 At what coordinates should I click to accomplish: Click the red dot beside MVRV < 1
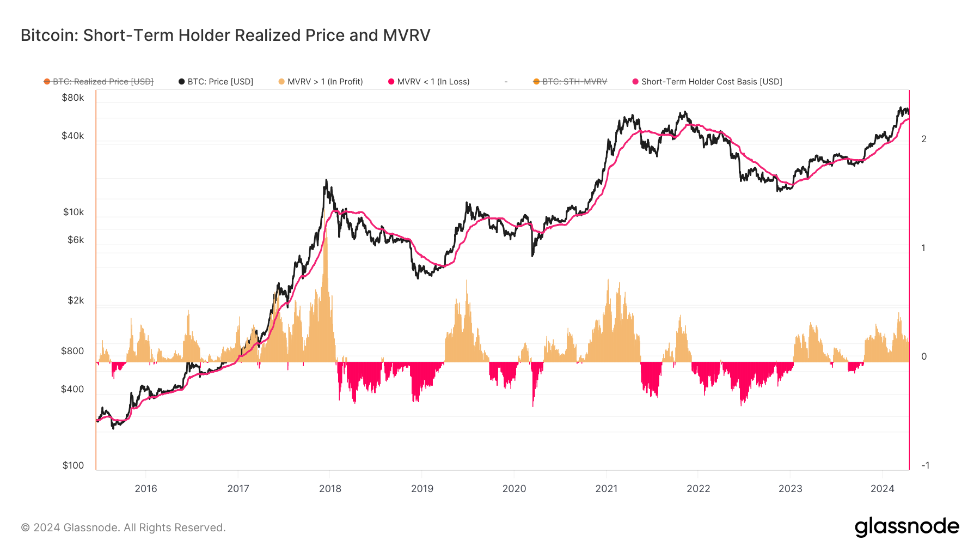[391, 82]
